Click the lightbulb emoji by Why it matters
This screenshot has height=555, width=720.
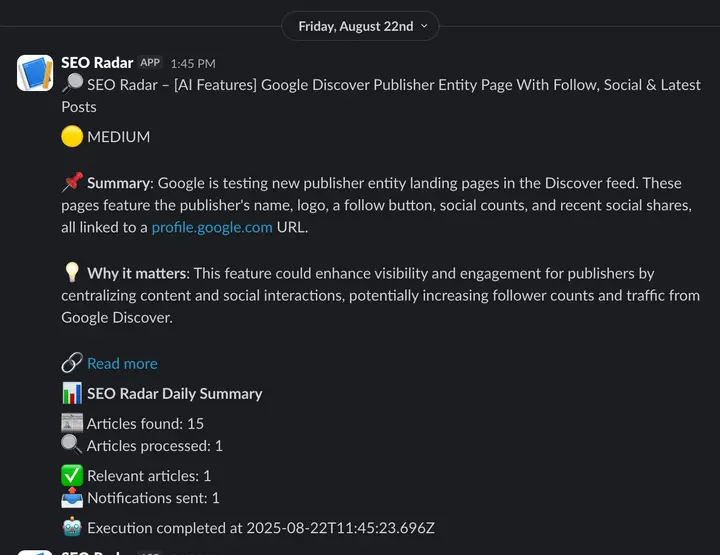coord(72,272)
